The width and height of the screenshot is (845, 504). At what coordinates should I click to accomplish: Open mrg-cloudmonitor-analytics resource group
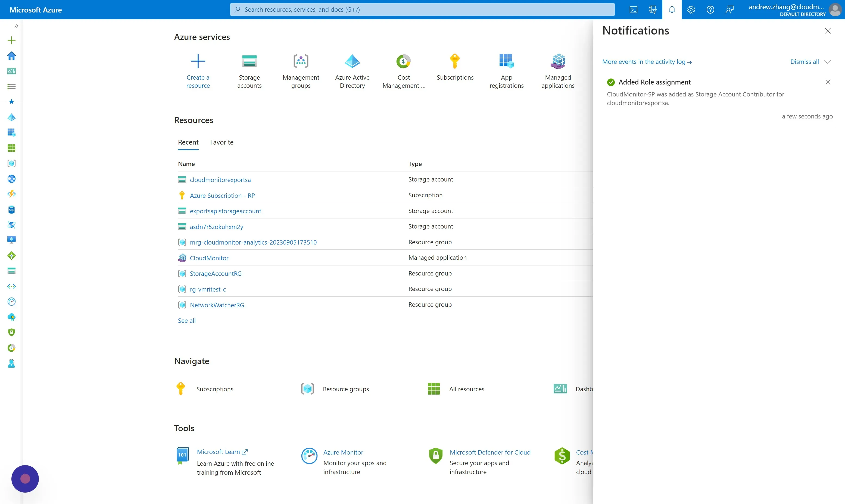[x=253, y=242]
